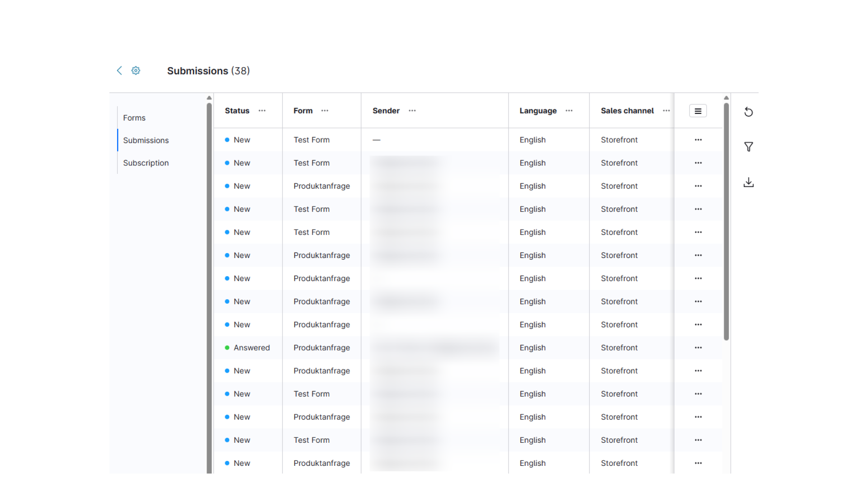Open actions menu for last visible row
868x488 pixels.
[x=698, y=463]
